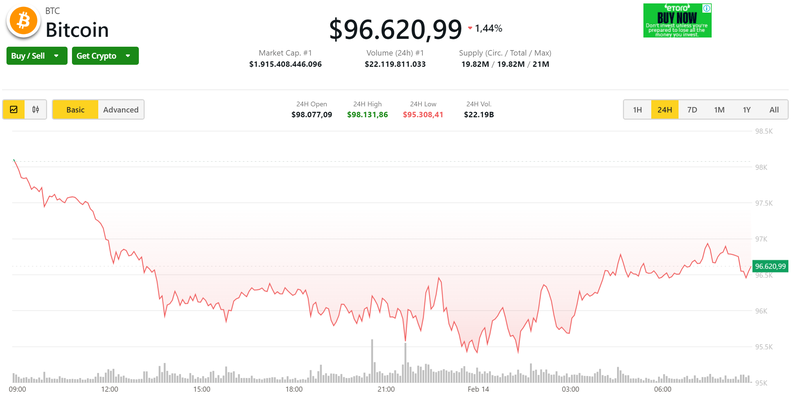
Task: Click the ad info icon on eToro banner
Action: pos(706,8)
